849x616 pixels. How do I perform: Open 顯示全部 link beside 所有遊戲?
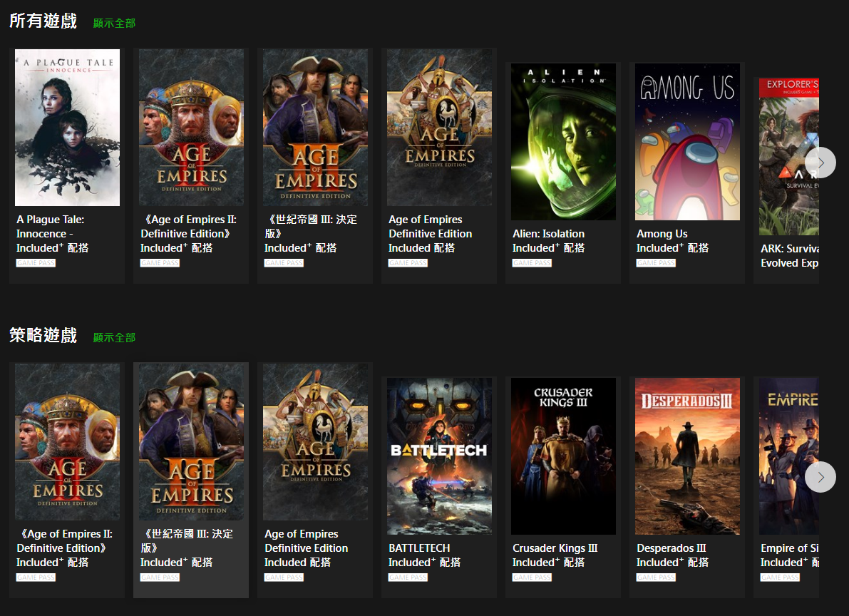(x=114, y=23)
